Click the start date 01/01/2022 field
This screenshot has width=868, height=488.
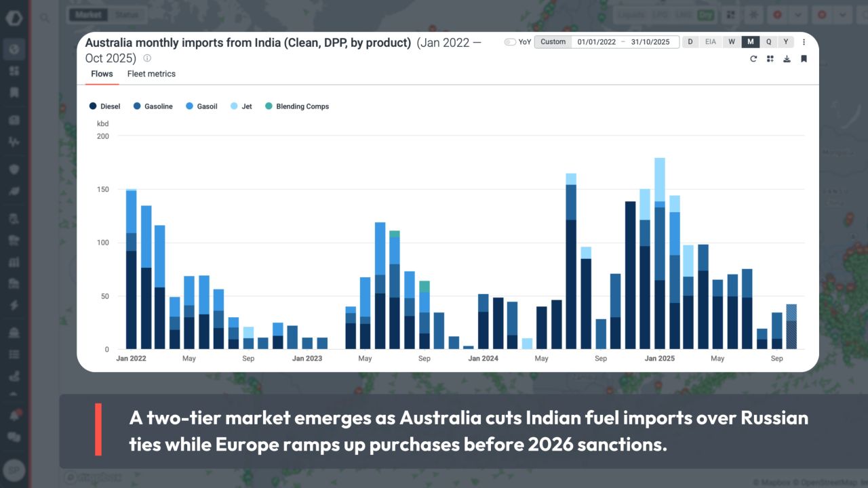596,42
